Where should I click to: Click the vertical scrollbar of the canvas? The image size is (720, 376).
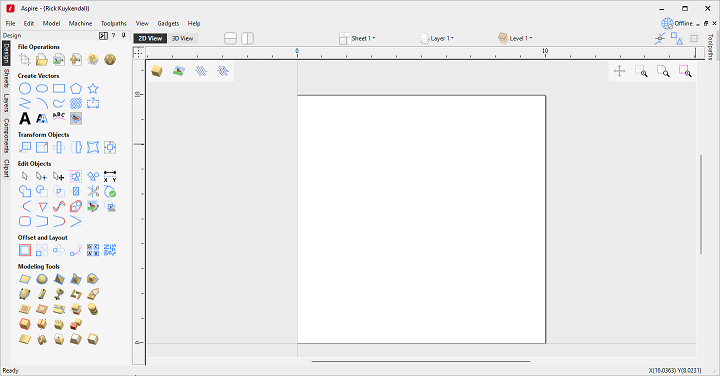(x=701, y=204)
